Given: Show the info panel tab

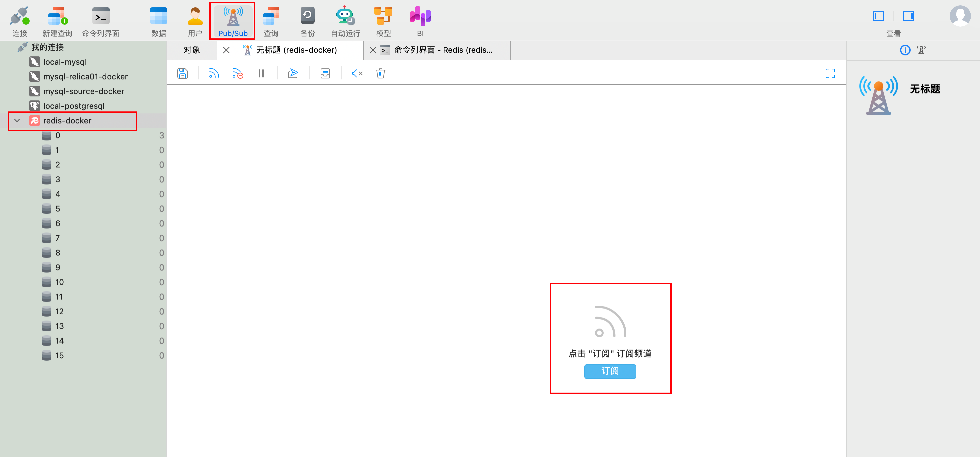Looking at the screenshot, I should pos(905,50).
